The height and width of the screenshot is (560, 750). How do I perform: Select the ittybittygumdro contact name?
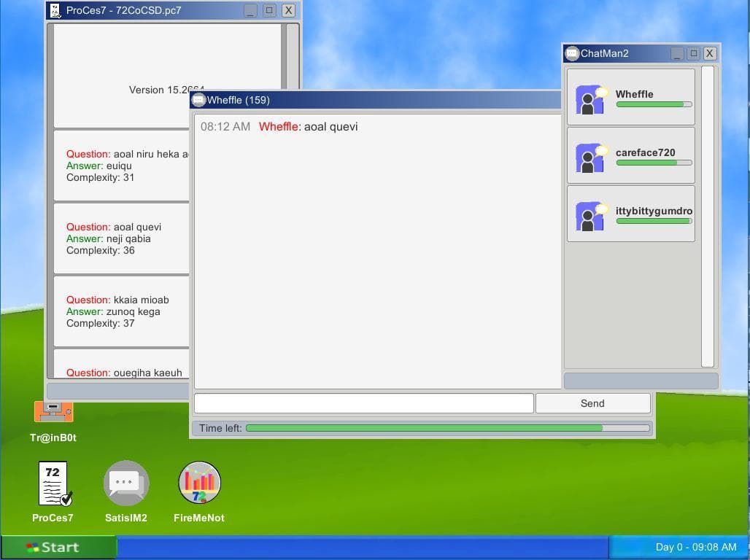pos(654,211)
